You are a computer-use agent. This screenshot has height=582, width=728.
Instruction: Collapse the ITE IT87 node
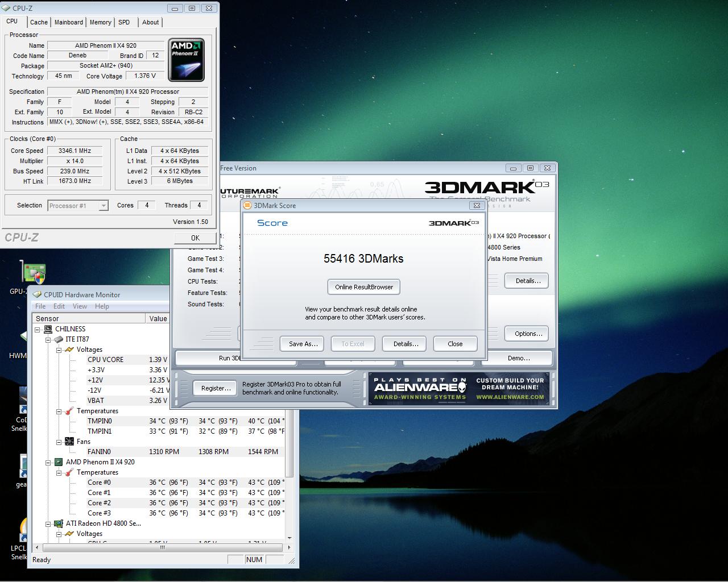pyautogui.click(x=48, y=339)
